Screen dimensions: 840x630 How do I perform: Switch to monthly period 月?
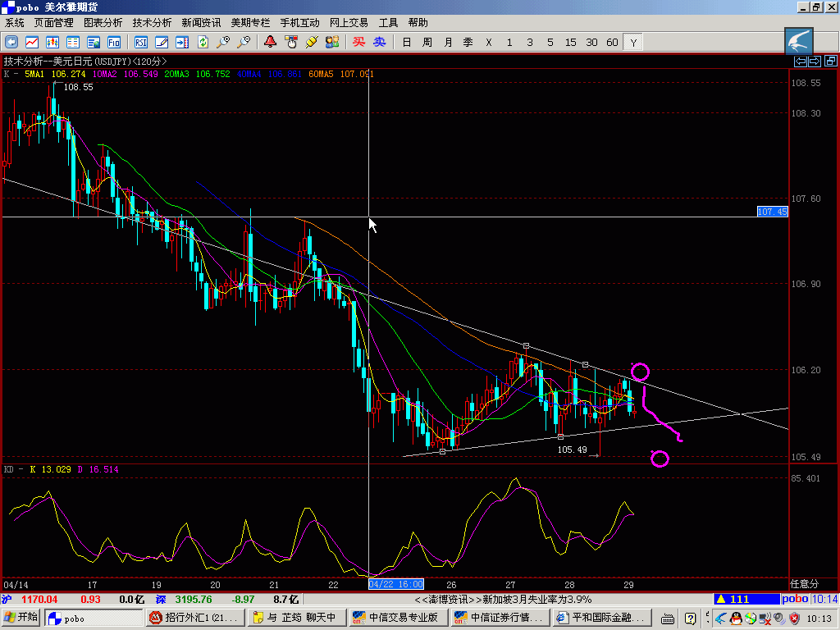click(448, 43)
